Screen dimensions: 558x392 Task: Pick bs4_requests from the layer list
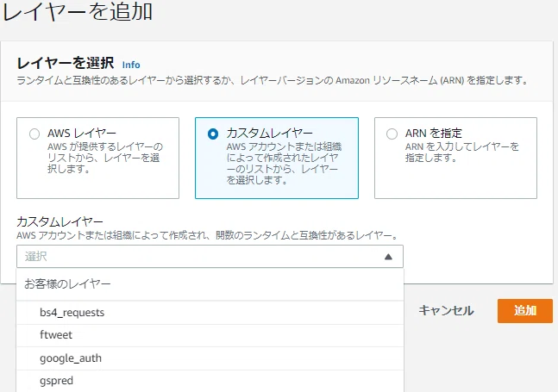click(x=210, y=313)
